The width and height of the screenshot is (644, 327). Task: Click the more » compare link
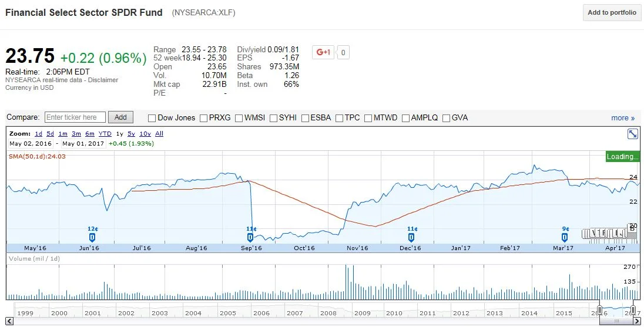tap(623, 118)
